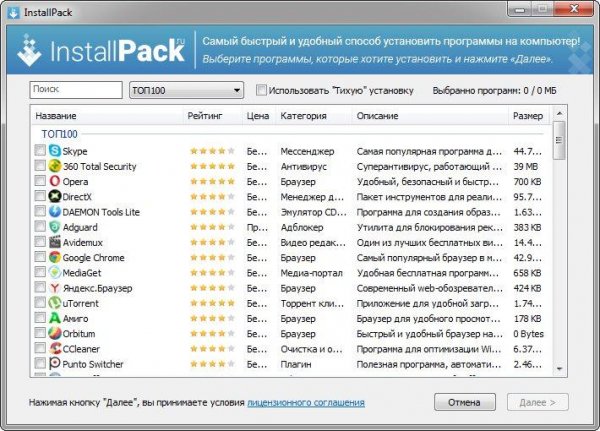Click the "0 Bytes" size cell

pyautogui.click(x=528, y=334)
